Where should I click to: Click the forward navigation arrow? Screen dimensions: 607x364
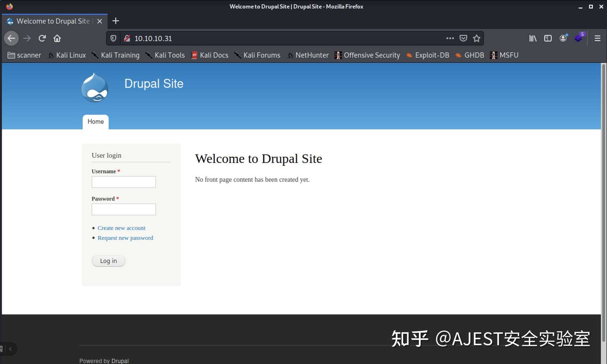tap(27, 38)
